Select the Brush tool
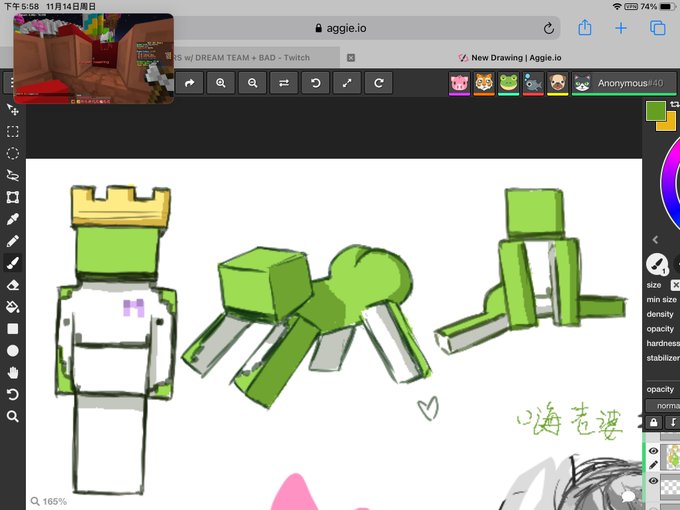680x510 pixels. pyautogui.click(x=13, y=263)
